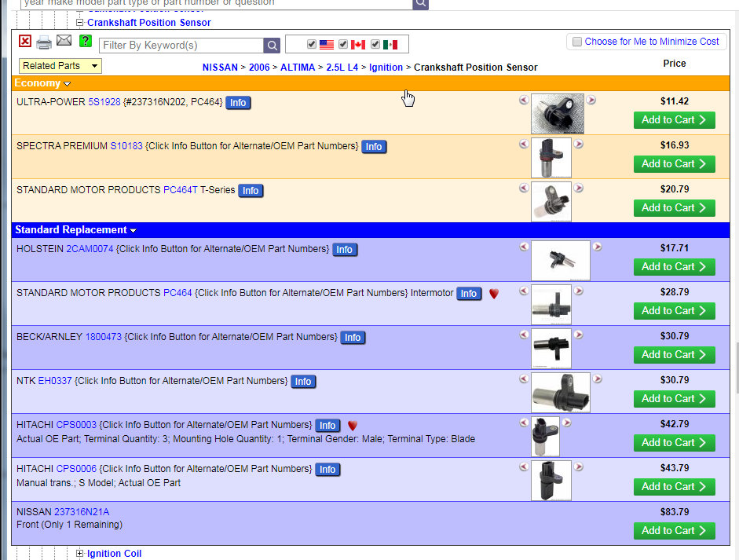Image resolution: width=739 pixels, height=560 pixels.
Task: Collapse the Economy section arrow
Action: click(67, 84)
